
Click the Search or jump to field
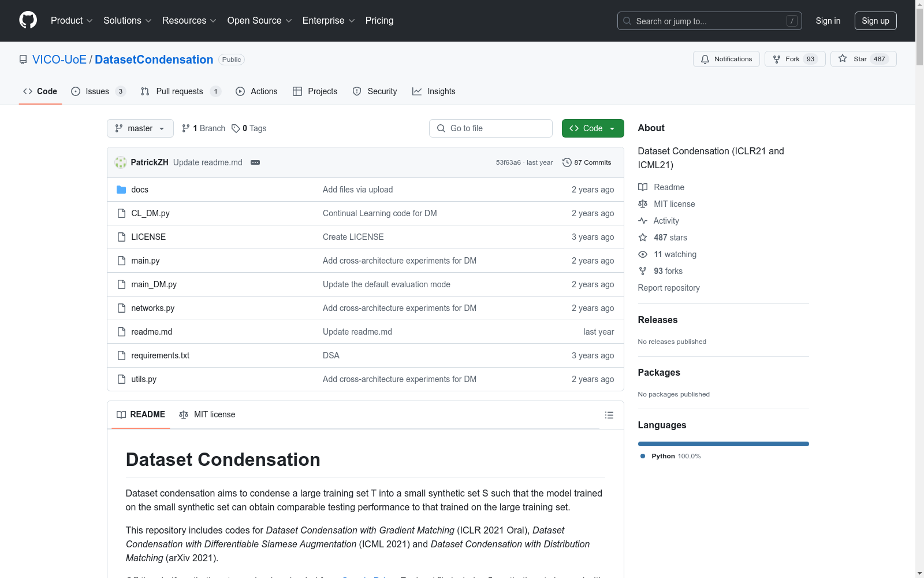point(710,21)
